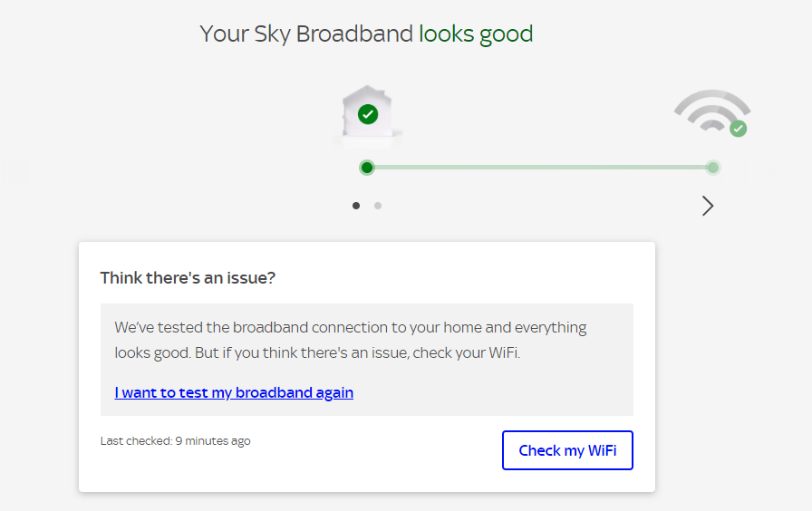Select the light green node under WiFi icon
Screen dimensions: 812x511
[x=713, y=167]
